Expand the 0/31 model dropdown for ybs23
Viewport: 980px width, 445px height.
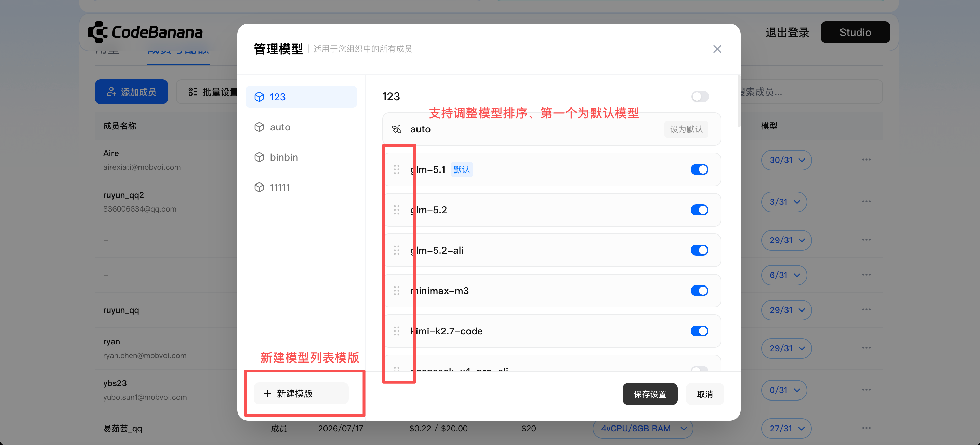pyautogui.click(x=784, y=390)
